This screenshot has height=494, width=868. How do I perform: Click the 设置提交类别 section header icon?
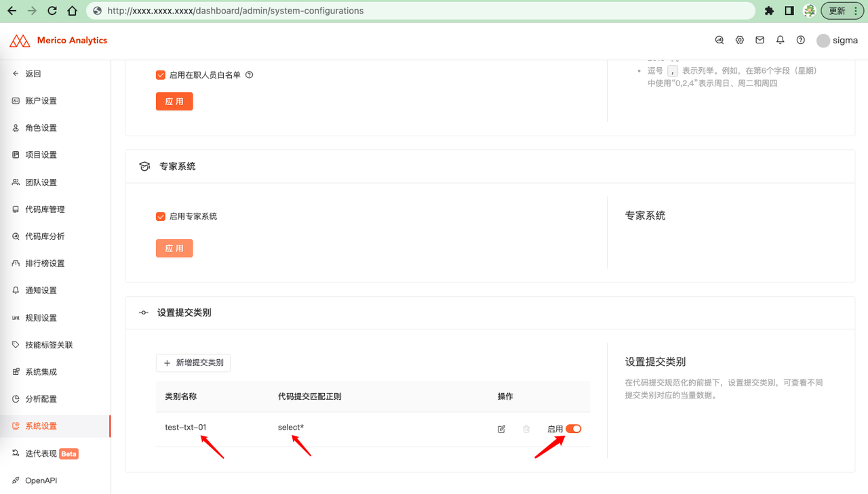(143, 313)
